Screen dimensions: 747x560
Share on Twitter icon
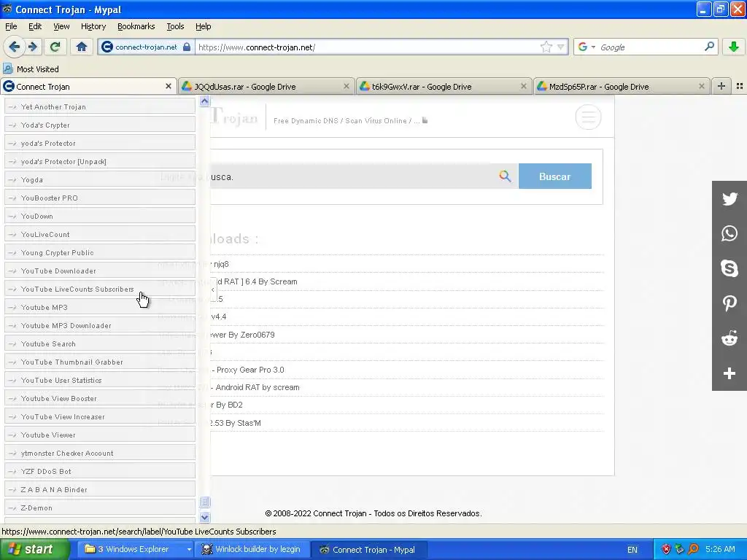pyautogui.click(x=729, y=198)
